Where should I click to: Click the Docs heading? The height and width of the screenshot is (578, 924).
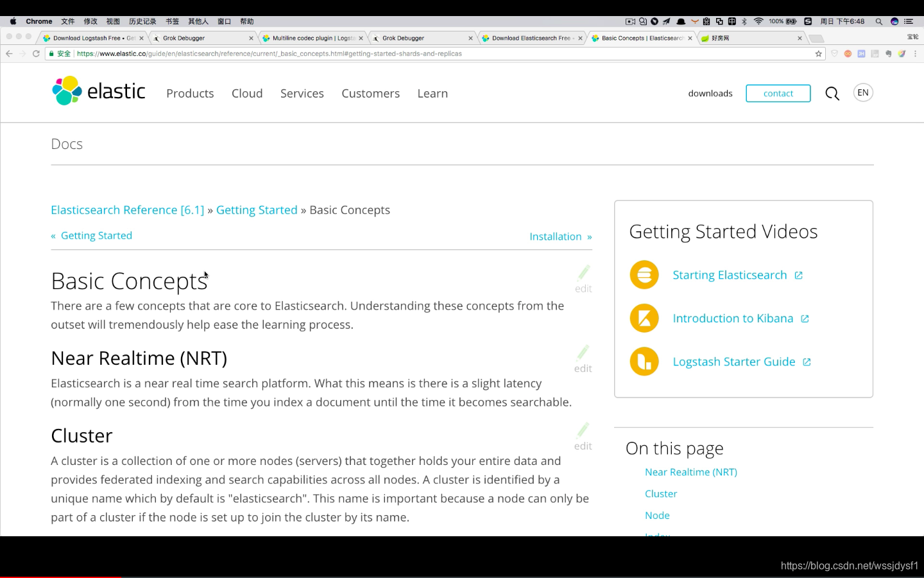click(67, 144)
